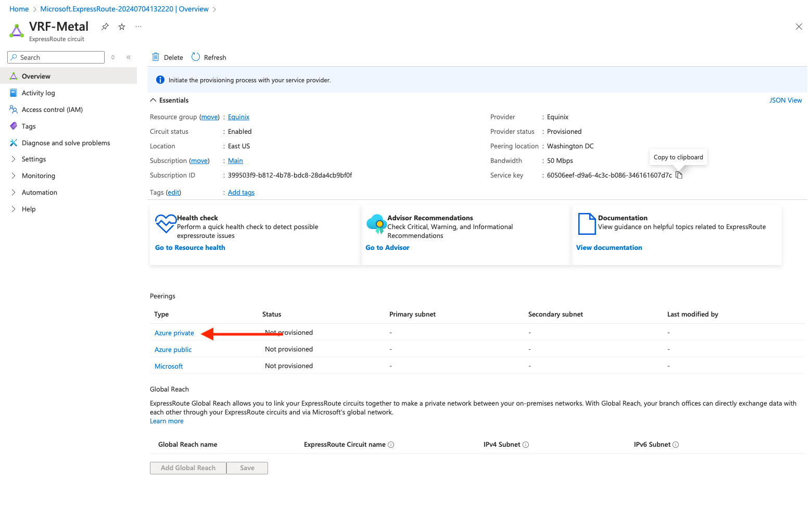Screen dimensions: 812x516
Task: Click the Last modified by column header
Action: (693, 314)
